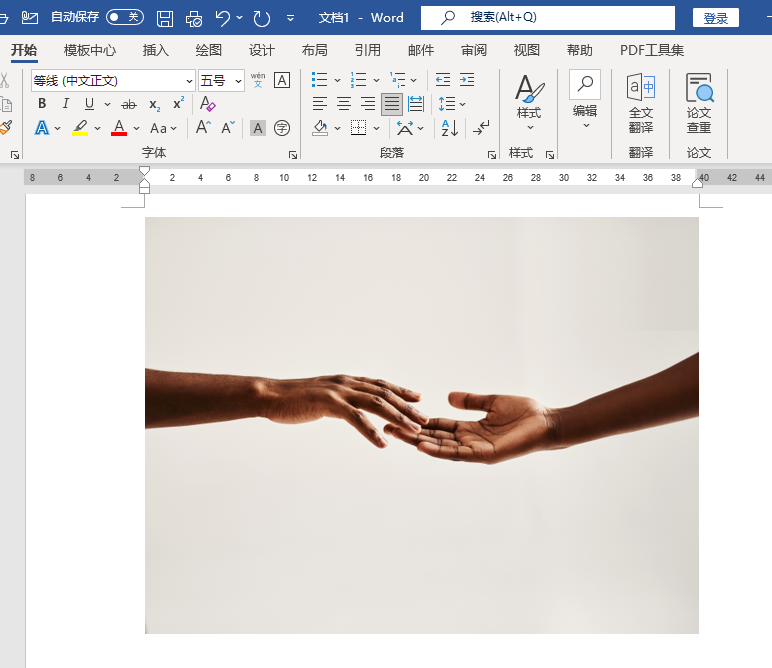
Task: Open the 插入 tab
Action: click(x=156, y=50)
